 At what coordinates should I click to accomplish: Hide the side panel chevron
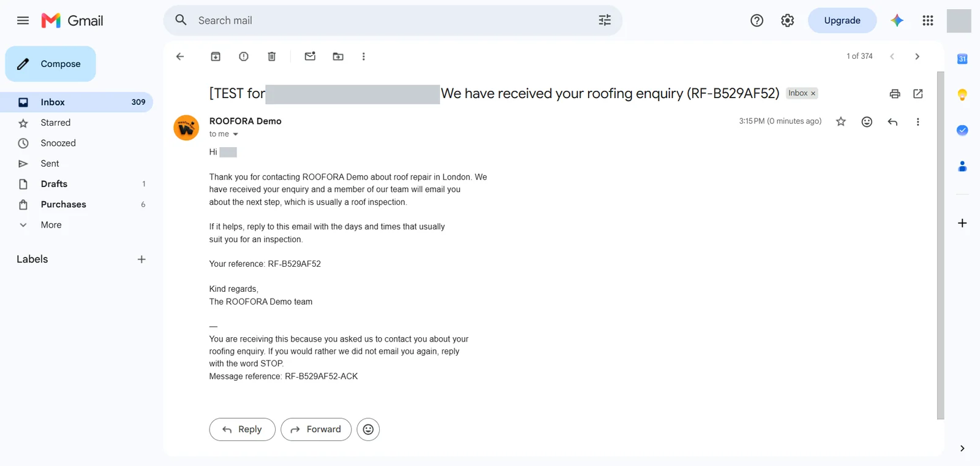962,448
